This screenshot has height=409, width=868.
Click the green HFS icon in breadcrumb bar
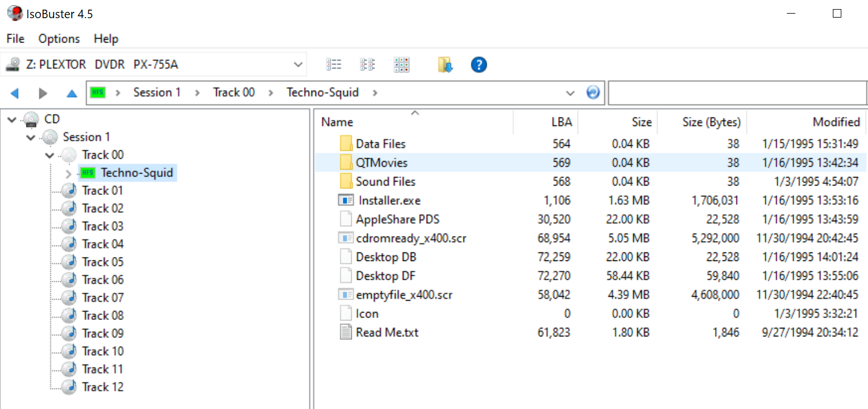coord(98,92)
